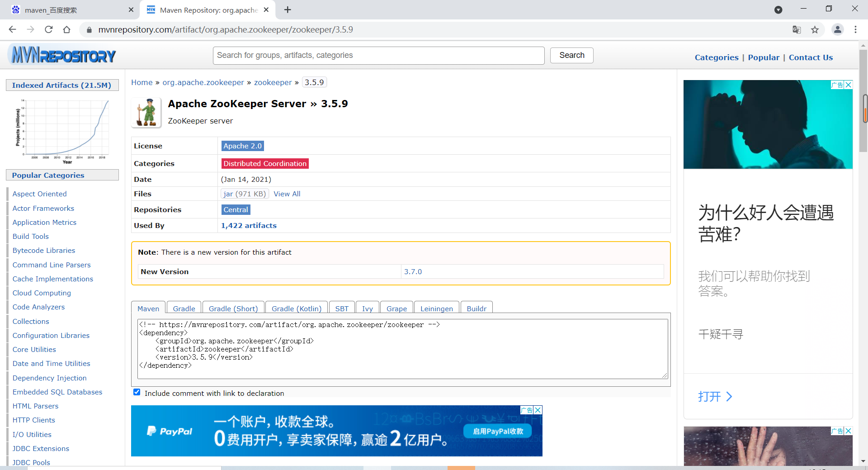Open zookeeper breadcrumb link
The image size is (868, 470).
coord(273,82)
